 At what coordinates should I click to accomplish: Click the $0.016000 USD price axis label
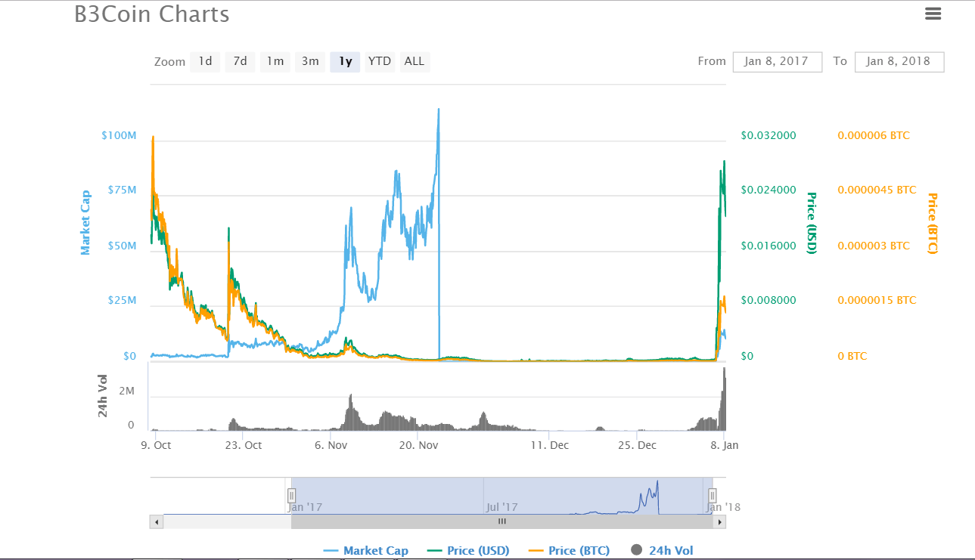coord(768,246)
